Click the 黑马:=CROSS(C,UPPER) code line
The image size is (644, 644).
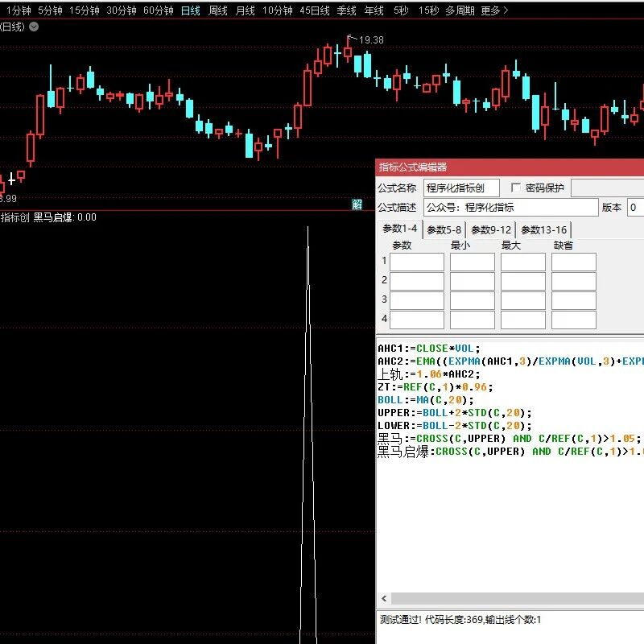510,438
